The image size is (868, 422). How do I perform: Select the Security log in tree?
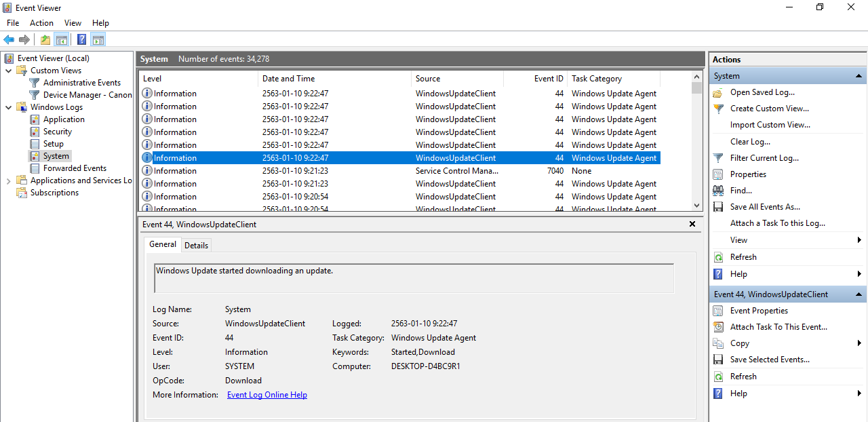click(x=58, y=132)
